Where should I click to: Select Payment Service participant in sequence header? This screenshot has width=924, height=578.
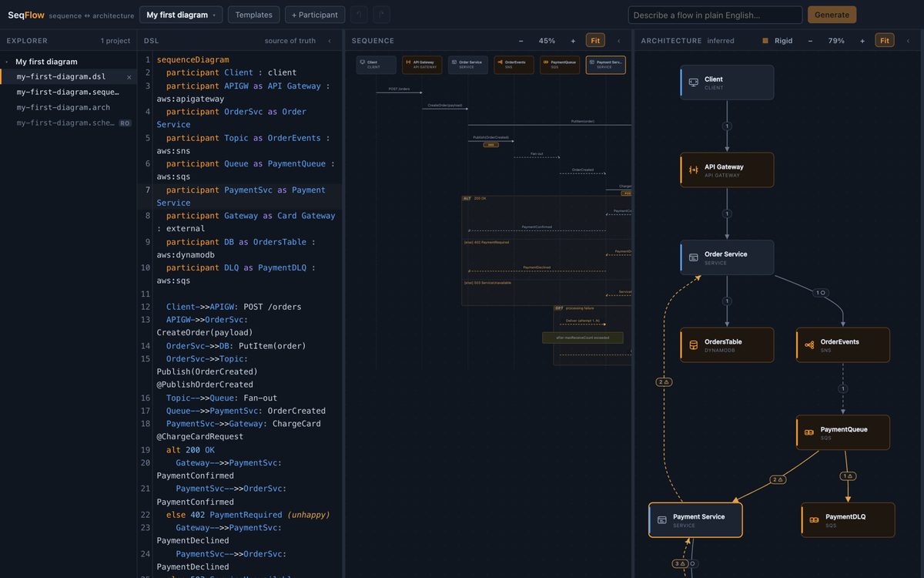(606, 65)
